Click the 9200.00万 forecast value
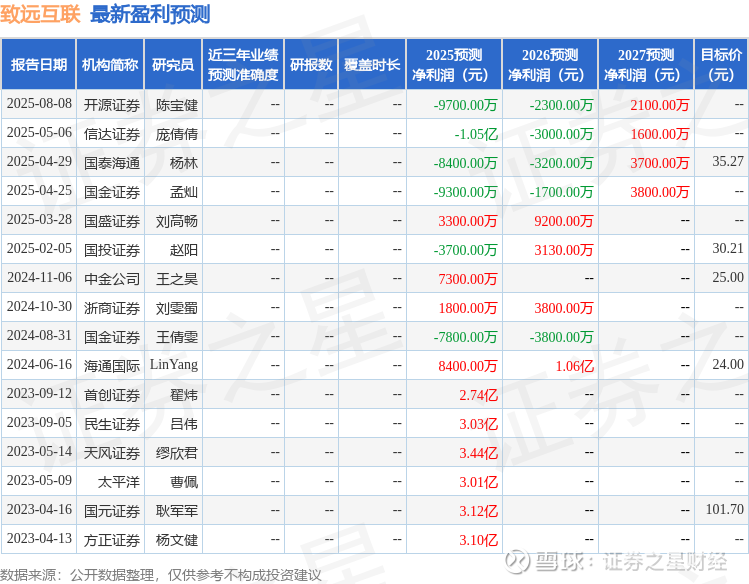The width and height of the screenshot is (749, 584). click(x=564, y=221)
